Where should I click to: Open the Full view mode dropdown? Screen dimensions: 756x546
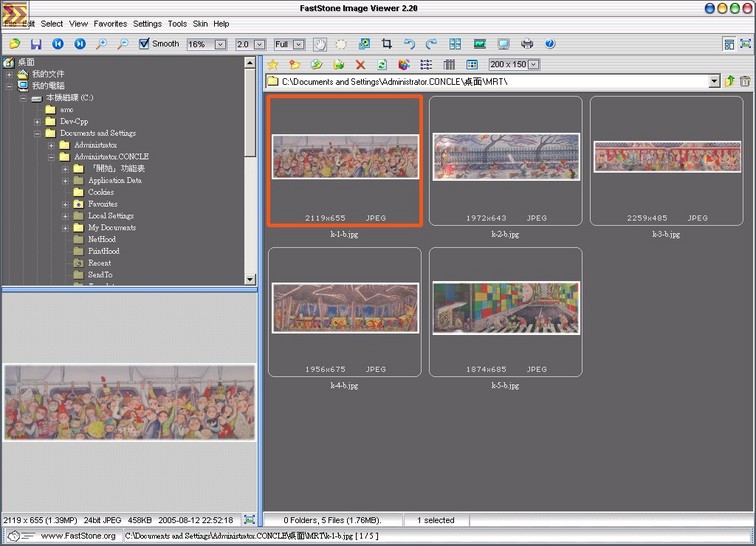[299, 44]
